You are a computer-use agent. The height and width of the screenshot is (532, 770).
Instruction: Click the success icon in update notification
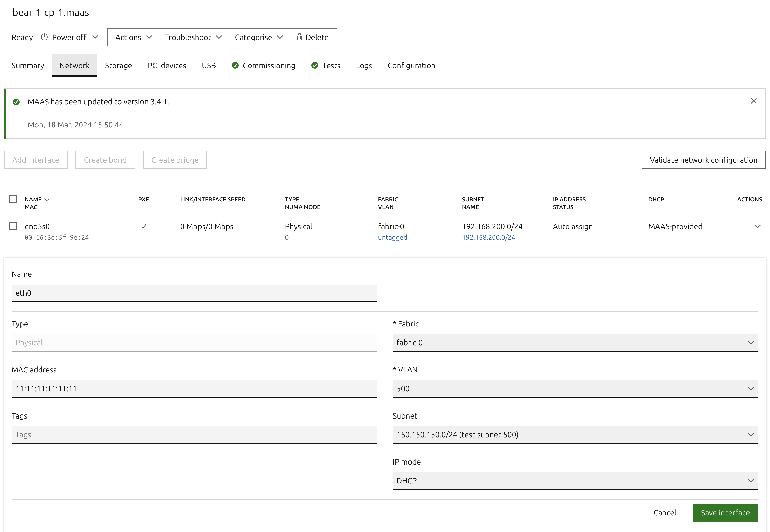[x=16, y=102]
